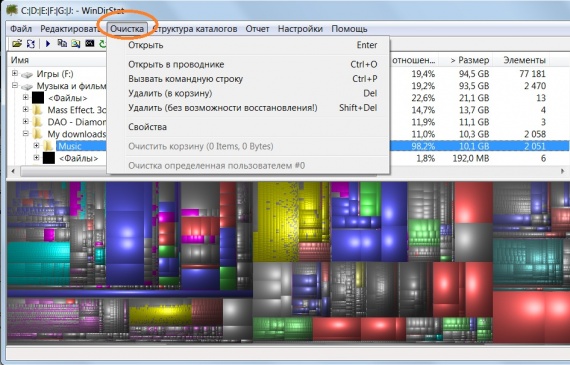Image resolution: width=570 pixels, height=365 pixels.
Task: Click the command prompt toolbar icon
Action: tap(89, 43)
